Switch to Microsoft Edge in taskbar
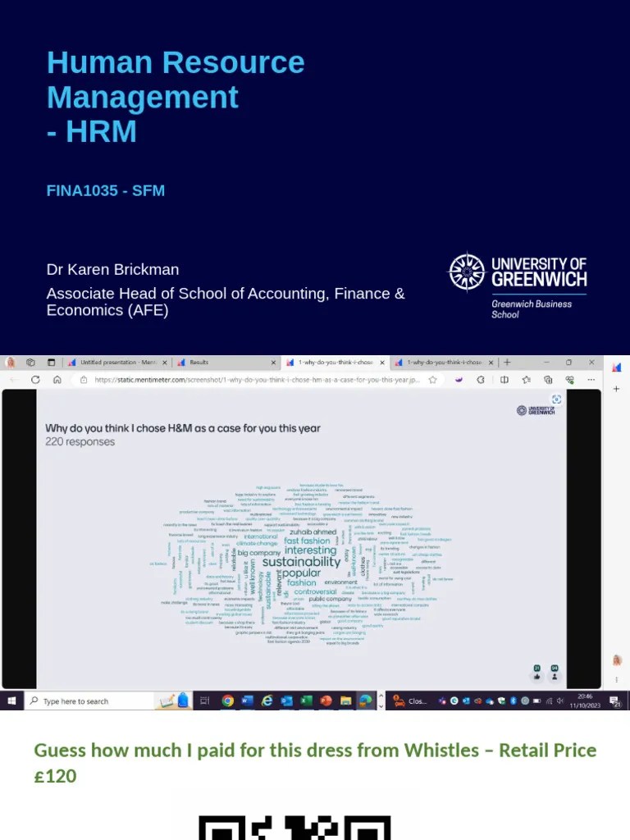This screenshot has width=630, height=840. point(365,701)
